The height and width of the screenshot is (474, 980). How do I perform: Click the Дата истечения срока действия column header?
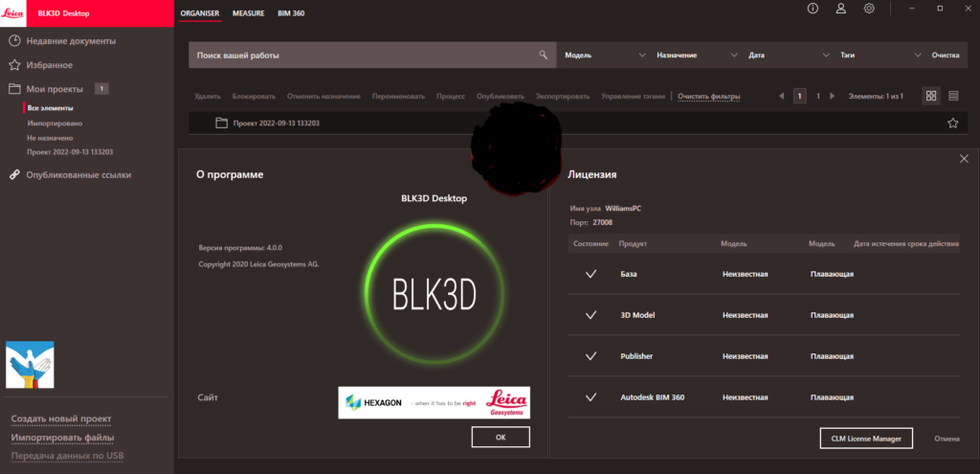[906, 244]
